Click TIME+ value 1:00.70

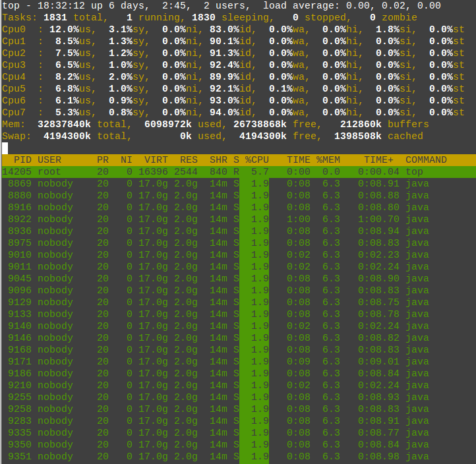[378, 219]
